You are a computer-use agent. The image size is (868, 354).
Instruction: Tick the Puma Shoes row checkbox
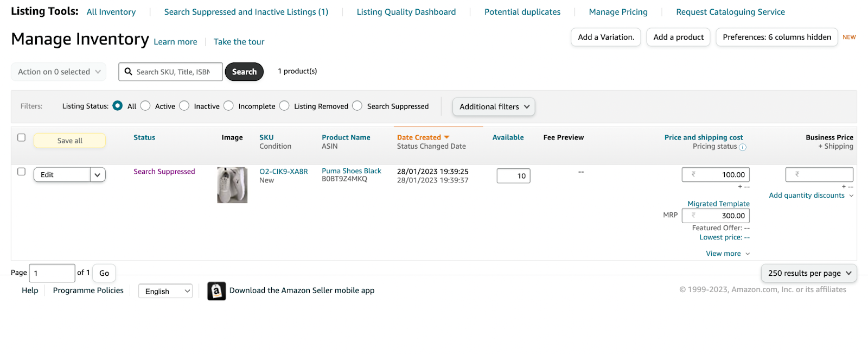click(22, 172)
